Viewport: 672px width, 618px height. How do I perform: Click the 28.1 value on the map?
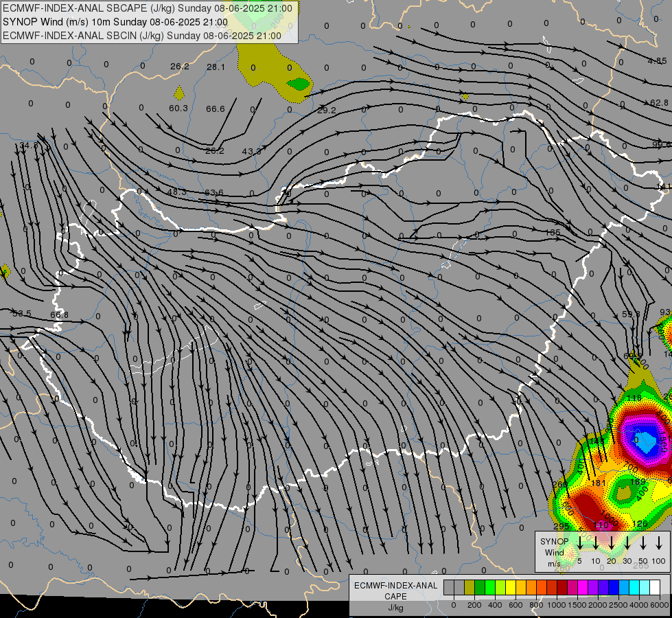tap(216, 67)
